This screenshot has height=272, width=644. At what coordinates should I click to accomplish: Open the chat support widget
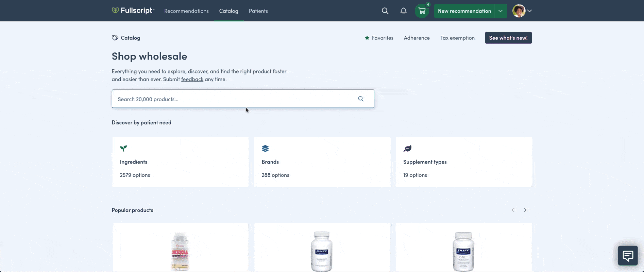628,255
